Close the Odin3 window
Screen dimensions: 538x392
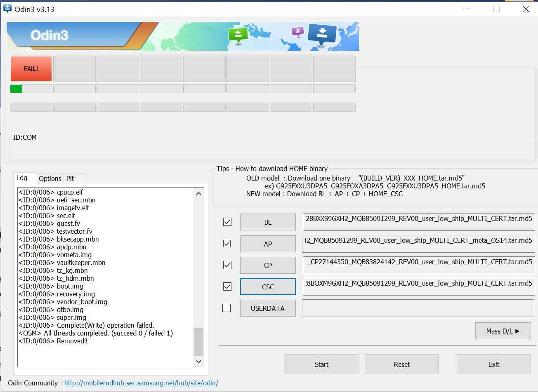526,9
